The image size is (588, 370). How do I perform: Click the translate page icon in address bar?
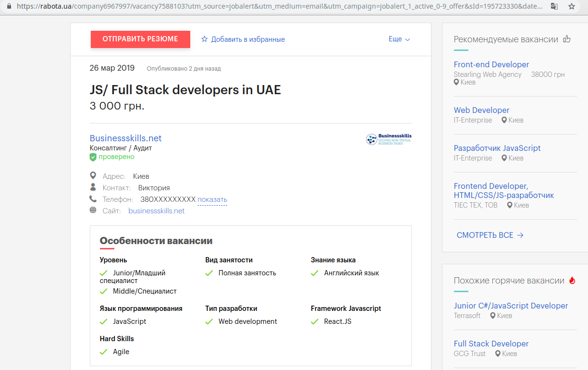554,7
